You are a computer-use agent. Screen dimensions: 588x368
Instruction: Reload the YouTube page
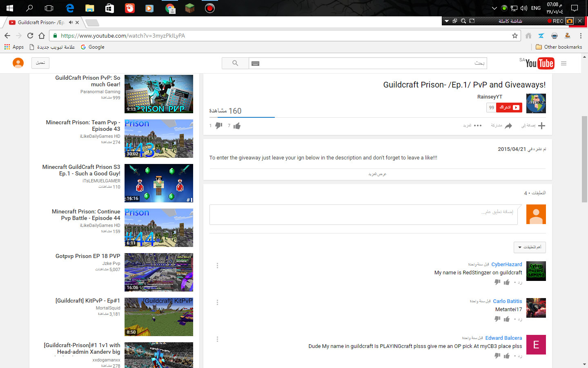coord(30,36)
